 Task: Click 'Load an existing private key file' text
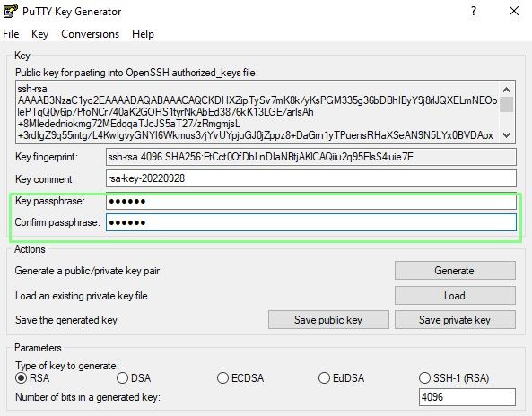82,296
